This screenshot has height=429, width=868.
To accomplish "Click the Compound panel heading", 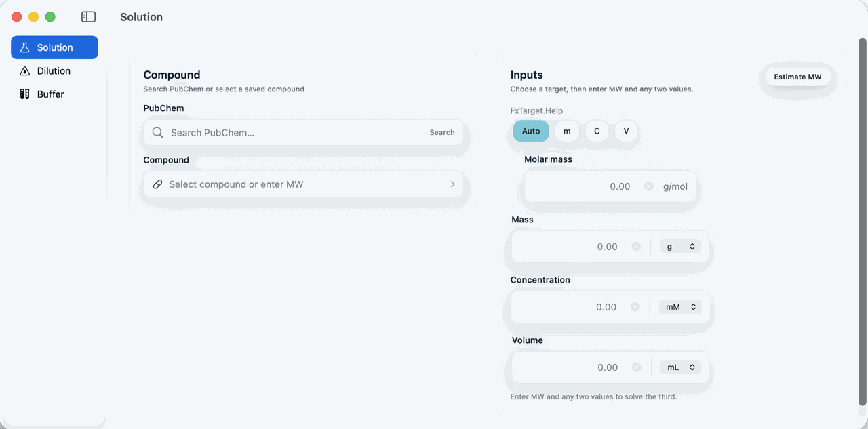I will pyautogui.click(x=172, y=75).
